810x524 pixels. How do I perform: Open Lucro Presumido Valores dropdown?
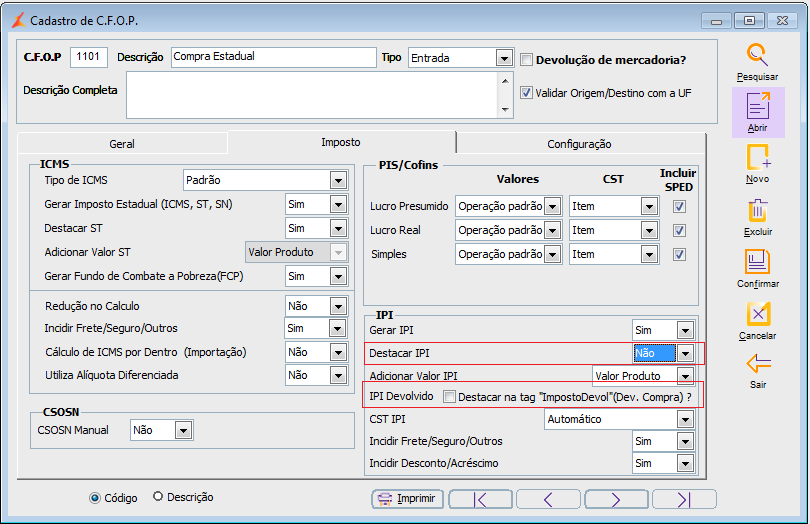(x=553, y=206)
